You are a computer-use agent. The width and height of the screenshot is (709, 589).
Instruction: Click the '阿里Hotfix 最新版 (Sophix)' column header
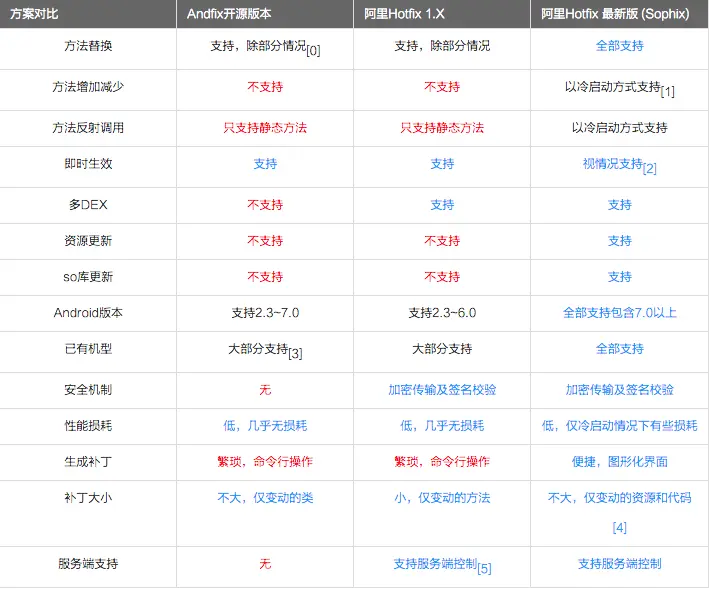pos(615,14)
